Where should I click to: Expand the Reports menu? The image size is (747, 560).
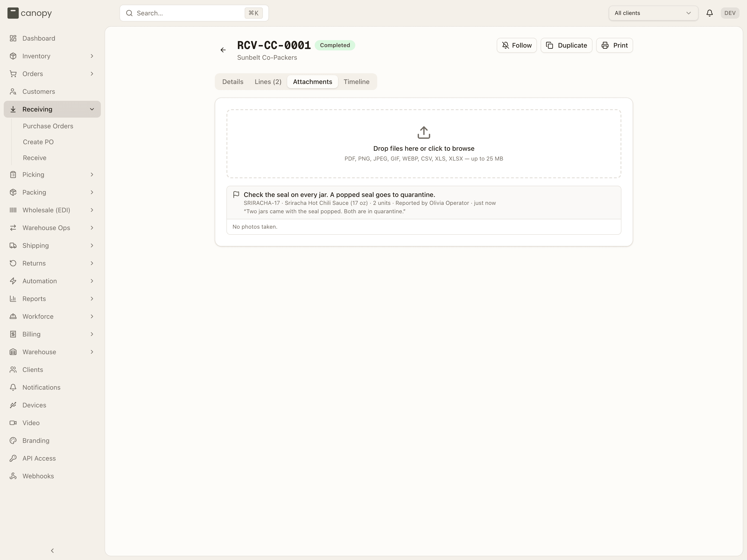pos(52,299)
